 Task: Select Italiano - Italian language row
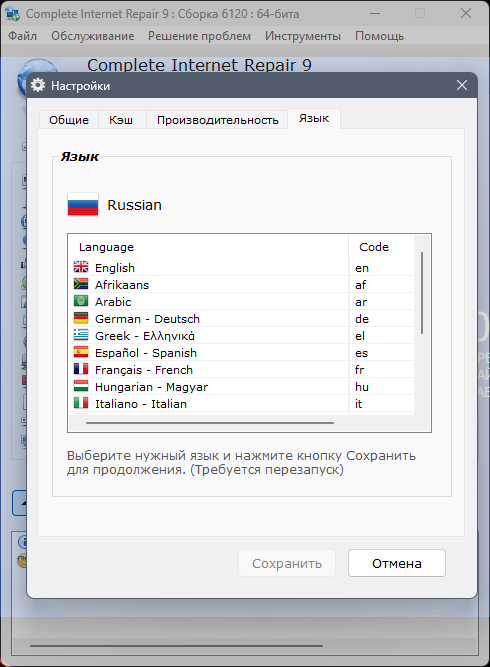[241, 404]
